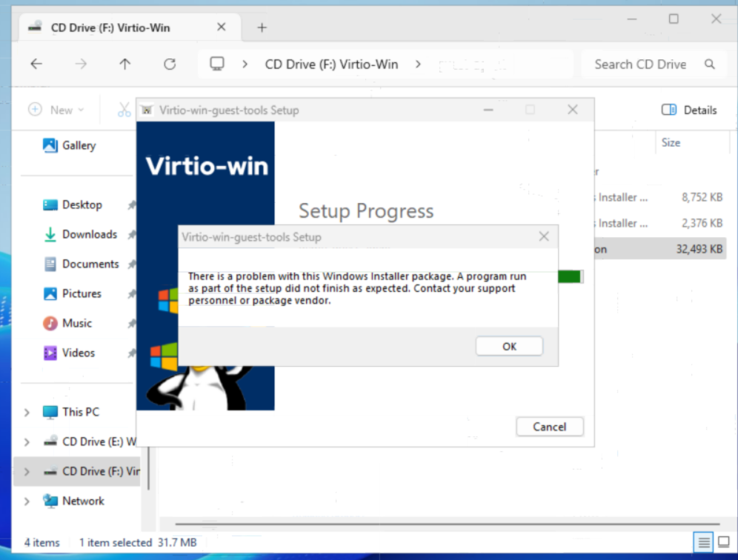The width and height of the screenshot is (738, 560).
Task: Click the Cut scissors icon
Action: click(x=124, y=110)
